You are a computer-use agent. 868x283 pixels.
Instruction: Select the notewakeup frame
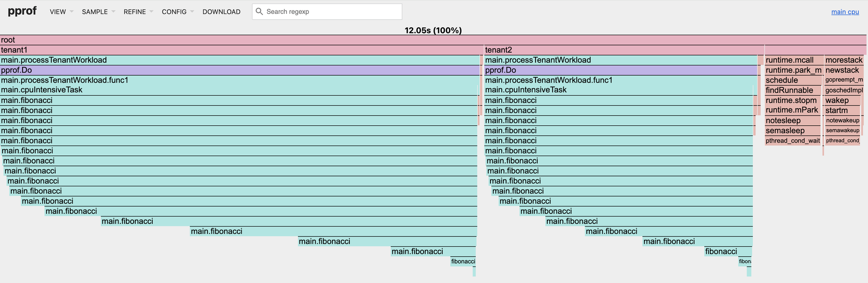842,120
